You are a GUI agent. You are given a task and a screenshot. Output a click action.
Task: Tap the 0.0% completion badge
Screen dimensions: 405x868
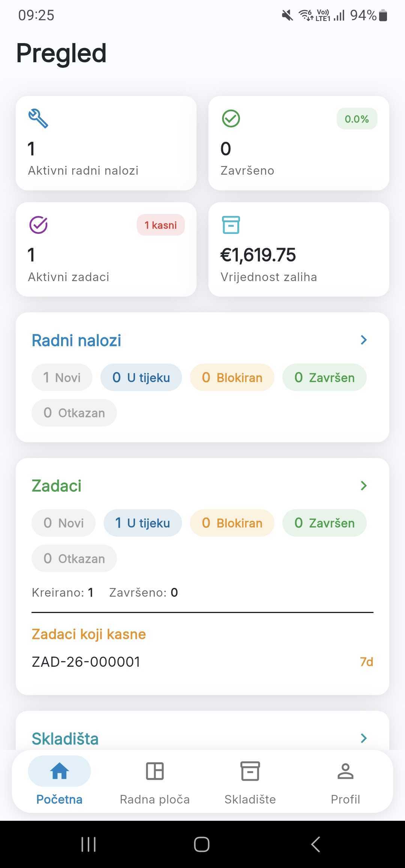coord(357,119)
